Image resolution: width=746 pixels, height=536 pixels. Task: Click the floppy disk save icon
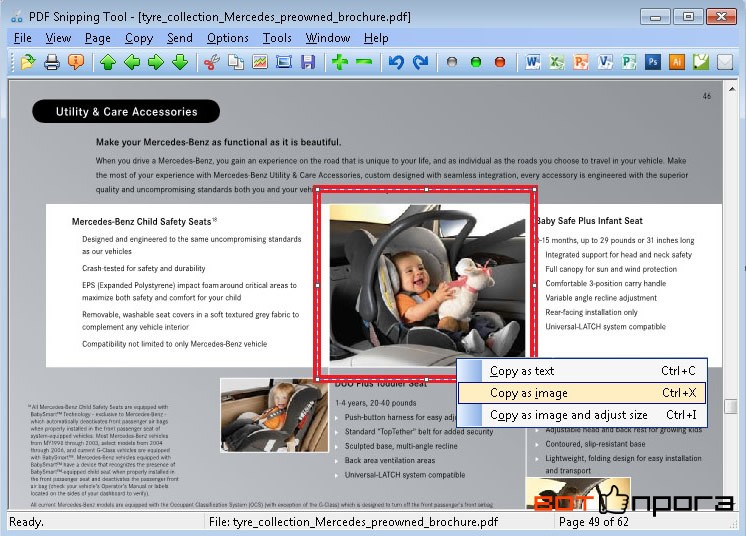[x=308, y=62]
